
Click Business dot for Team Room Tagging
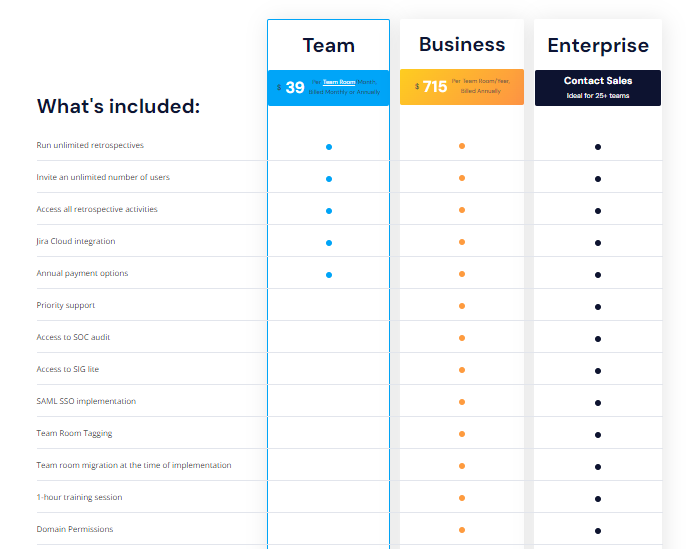(x=462, y=434)
